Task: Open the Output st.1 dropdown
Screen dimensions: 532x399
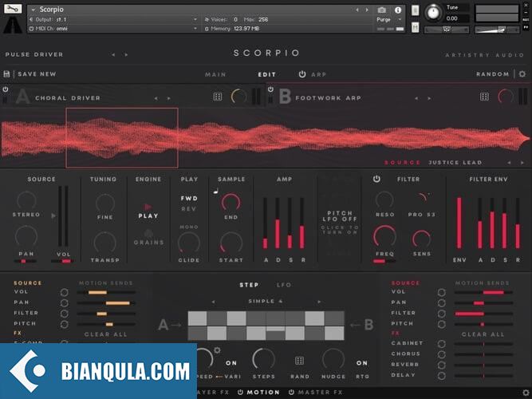Action: tap(113, 20)
